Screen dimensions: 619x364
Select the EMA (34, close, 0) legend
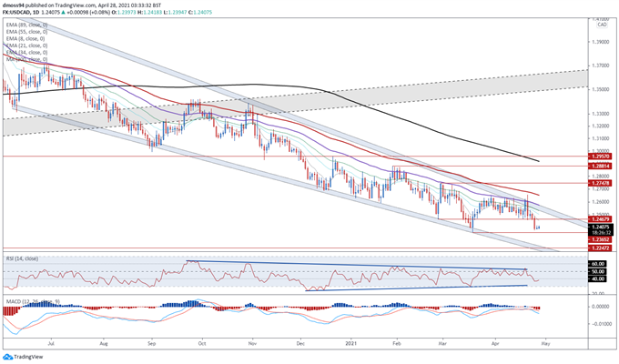[26, 53]
